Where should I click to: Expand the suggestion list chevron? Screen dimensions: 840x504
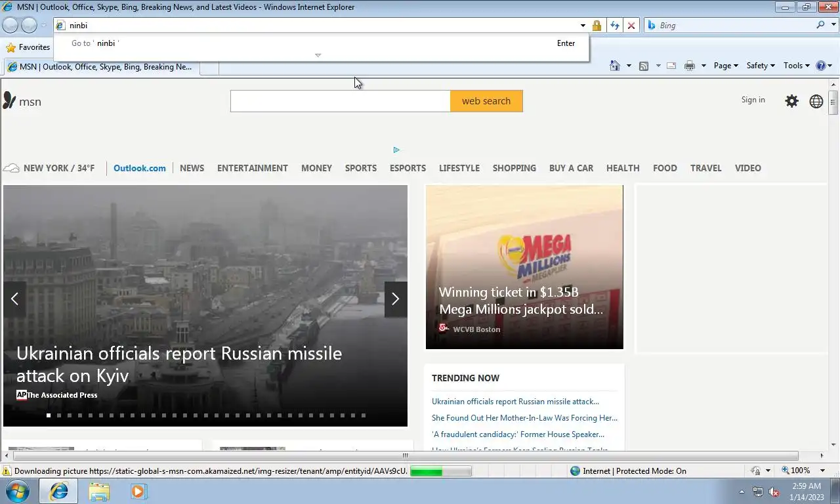tap(318, 55)
